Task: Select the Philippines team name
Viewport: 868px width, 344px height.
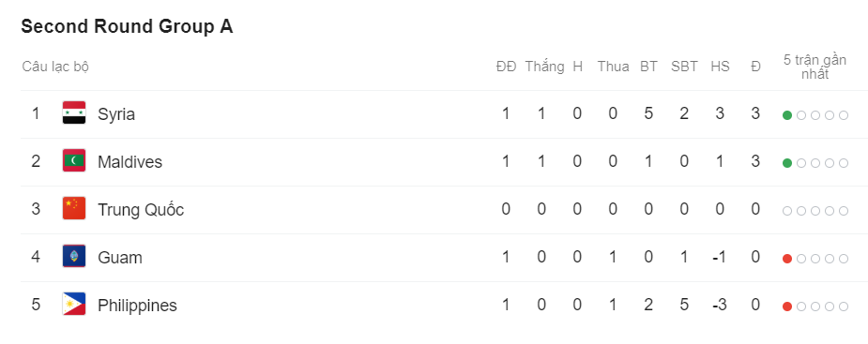Action: pyautogui.click(x=137, y=306)
